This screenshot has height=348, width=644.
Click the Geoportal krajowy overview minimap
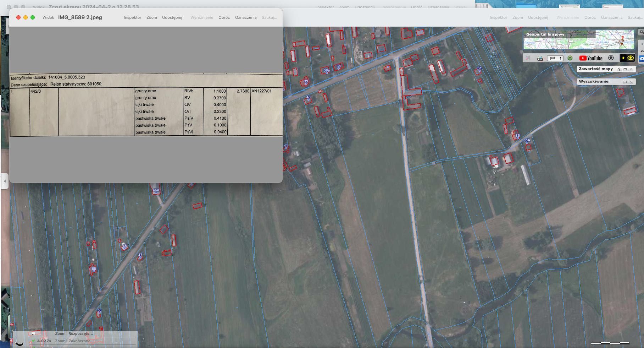579,40
